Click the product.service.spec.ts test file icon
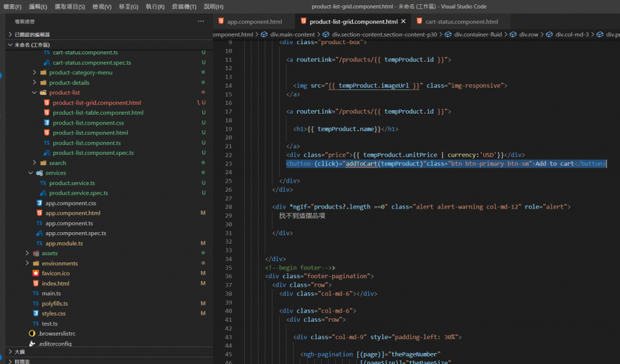This screenshot has height=364, width=620. point(43,193)
